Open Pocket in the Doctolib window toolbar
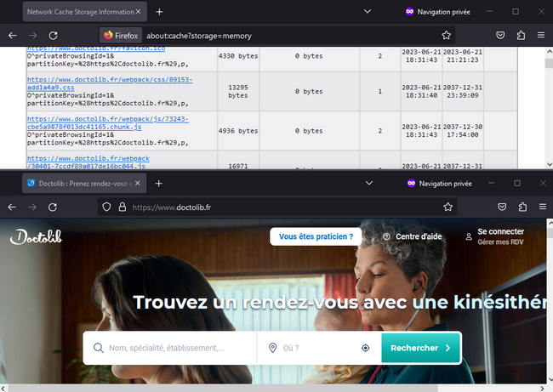The image size is (553, 392). (502, 207)
